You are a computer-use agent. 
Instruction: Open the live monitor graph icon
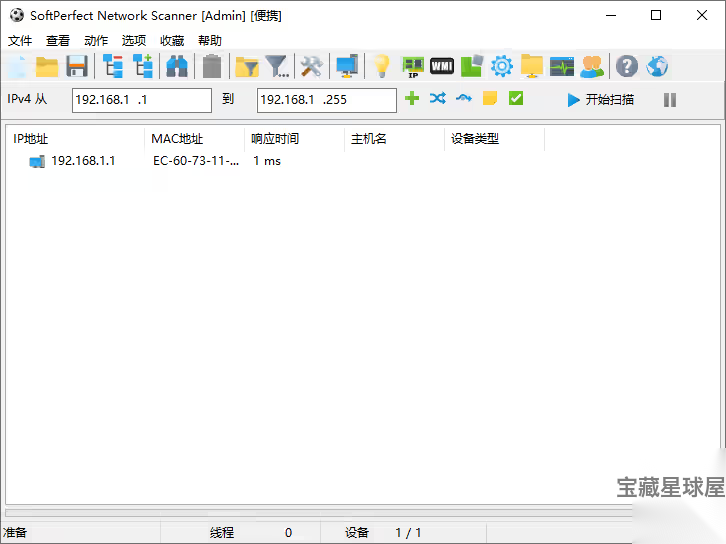click(562, 66)
